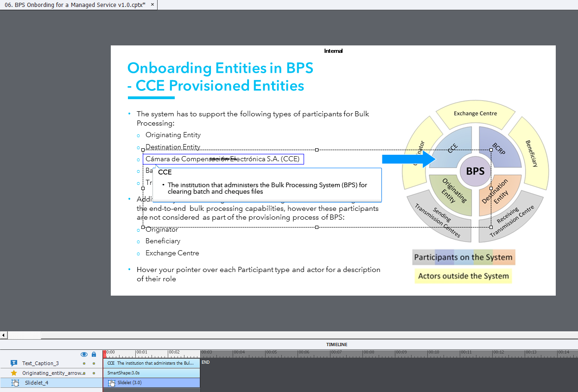
Task: Toggle lock dot for Text_Caption_3 layer
Action: 94,364
